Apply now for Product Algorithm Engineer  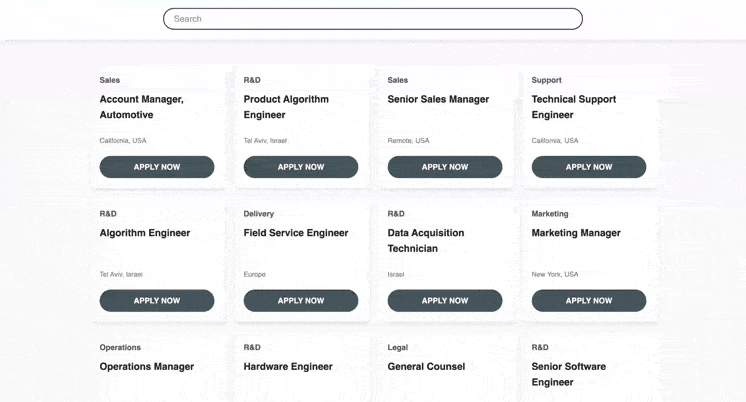(301, 167)
